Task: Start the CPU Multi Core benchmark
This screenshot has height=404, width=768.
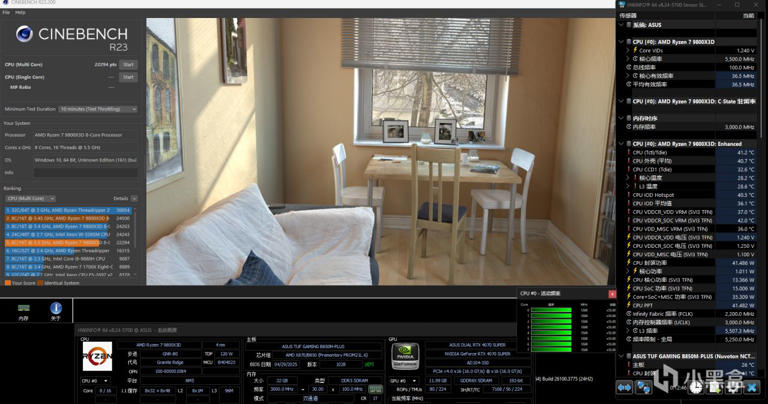Action: (128, 64)
